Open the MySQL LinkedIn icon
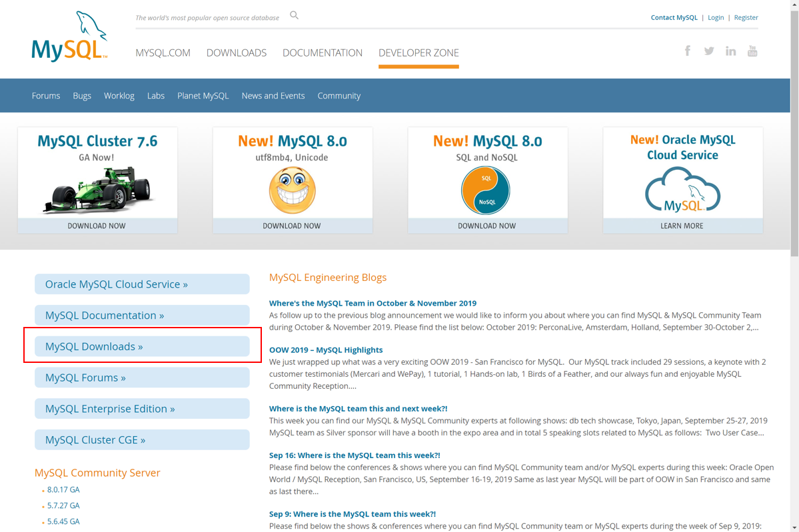799x532 pixels. click(x=731, y=51)
